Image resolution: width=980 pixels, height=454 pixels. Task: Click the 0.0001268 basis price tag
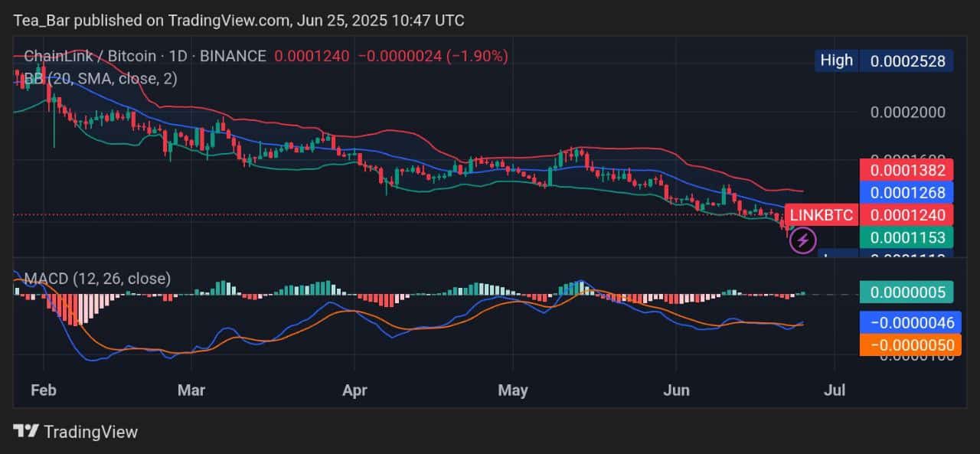pyautogui.click(x=906, y=192)
